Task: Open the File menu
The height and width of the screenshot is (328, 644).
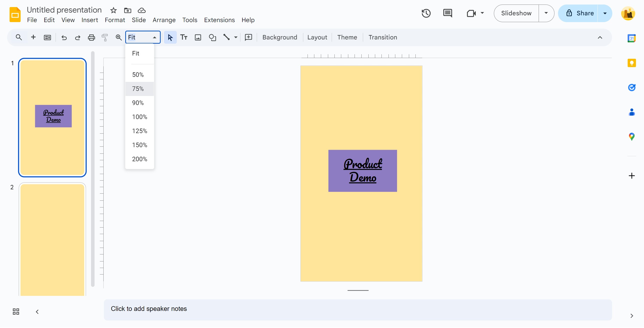Action: pyautogui.click(x=32, y=20)
